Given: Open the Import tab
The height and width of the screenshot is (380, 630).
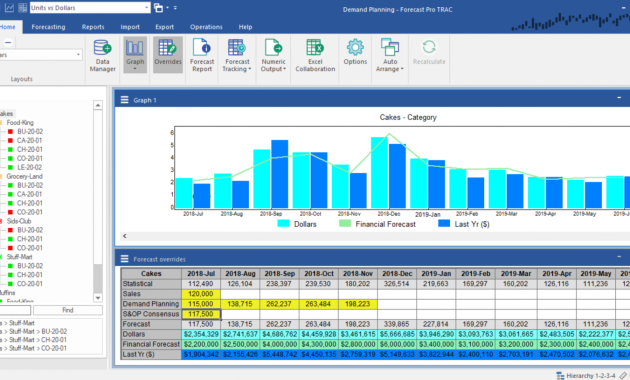Looking at the screenshot, I should (x=130, y=27).
